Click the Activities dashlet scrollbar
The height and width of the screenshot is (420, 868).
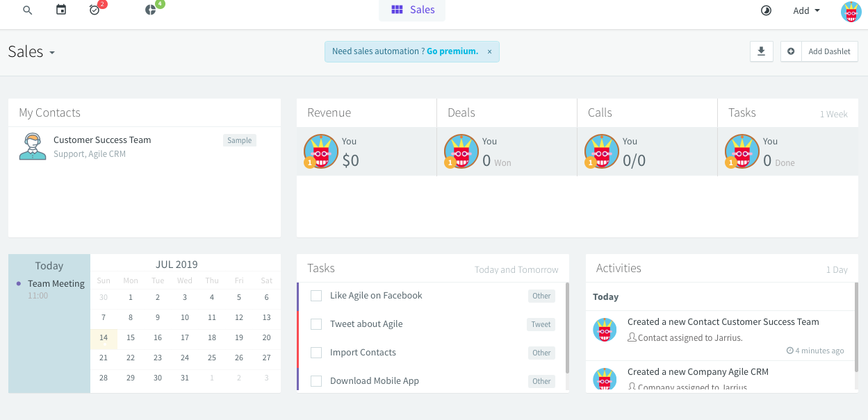(x=856, y=326)
